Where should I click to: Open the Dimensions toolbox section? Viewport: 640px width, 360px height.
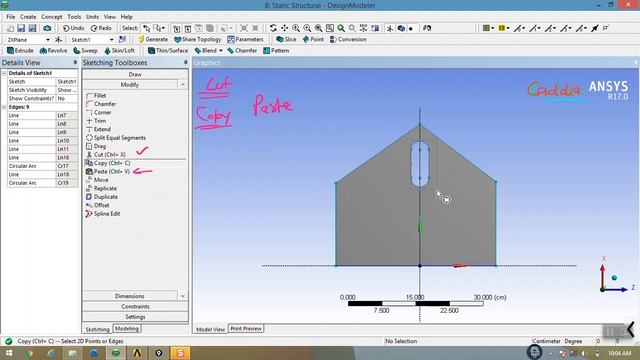pos(130,296)
